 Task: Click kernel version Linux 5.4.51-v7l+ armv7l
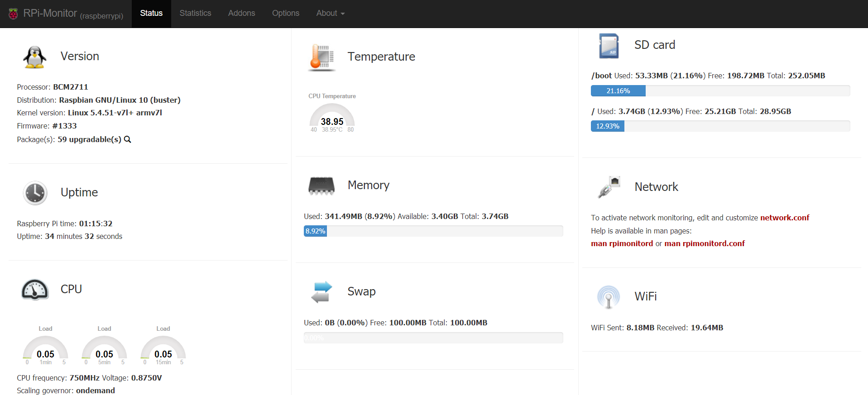pos(115,113)
